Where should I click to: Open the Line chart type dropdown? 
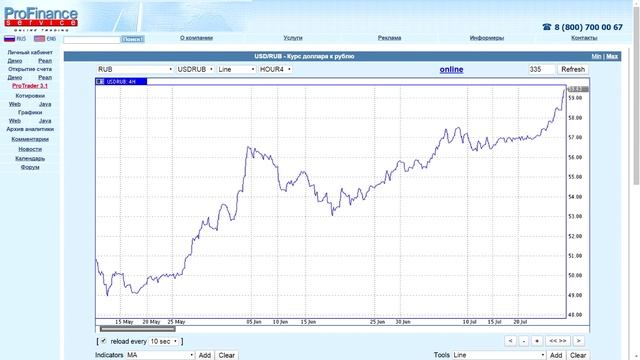coord(236,69)
